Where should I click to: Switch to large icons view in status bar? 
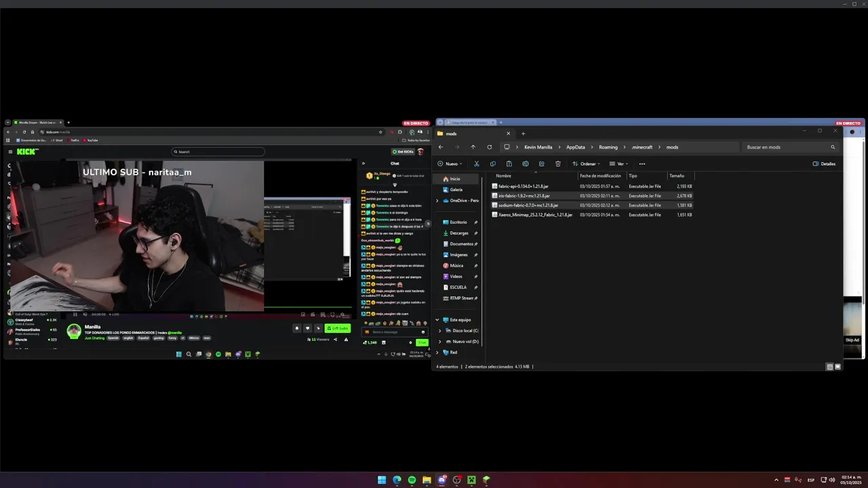pos(837,367)
